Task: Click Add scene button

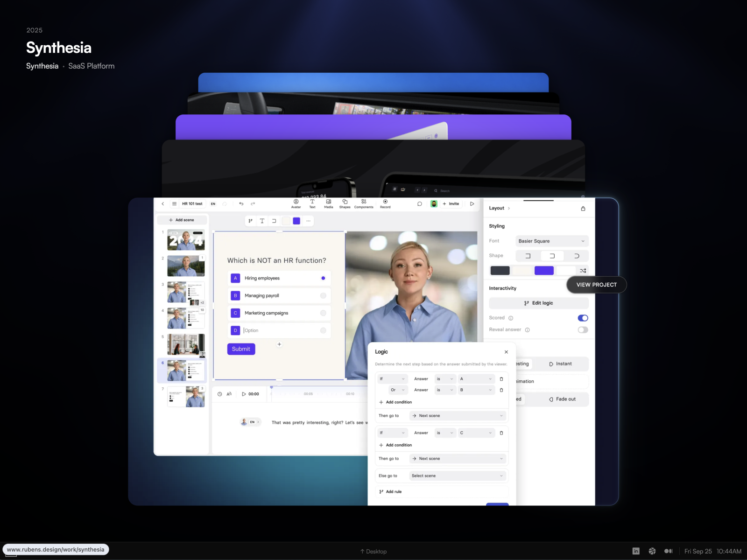Action: point(182,220)
